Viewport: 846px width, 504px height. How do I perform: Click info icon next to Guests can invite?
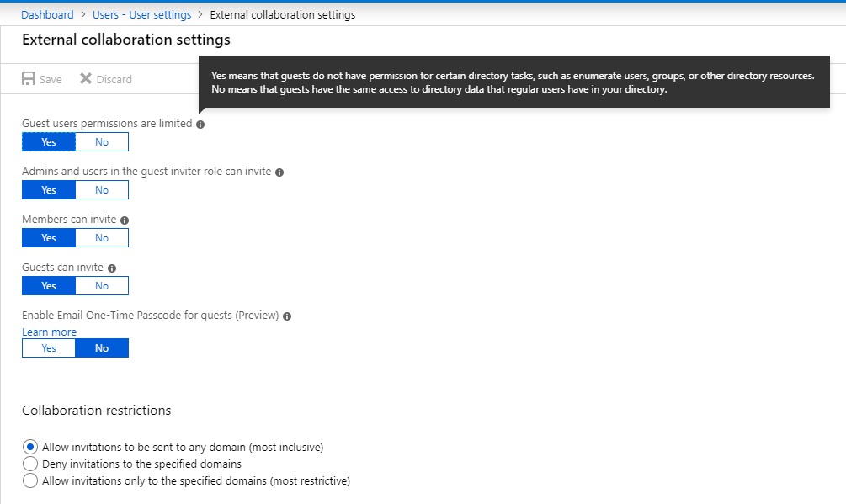112,268
